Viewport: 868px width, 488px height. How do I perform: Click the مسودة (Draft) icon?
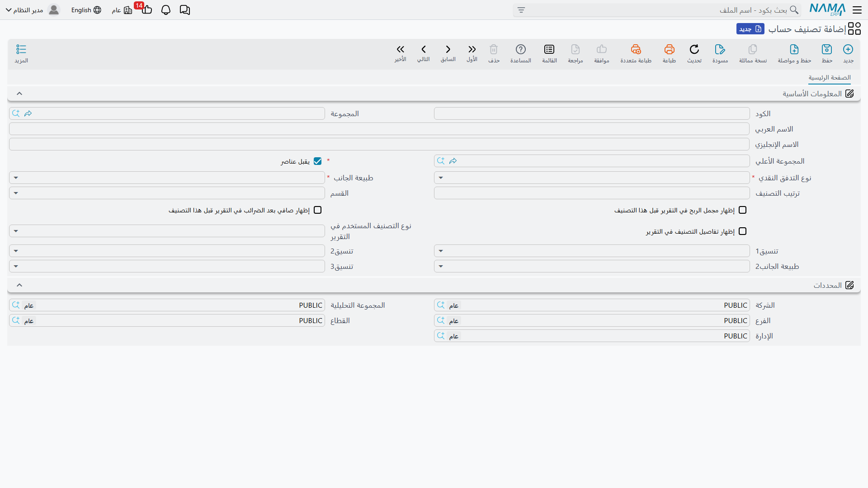720,49
